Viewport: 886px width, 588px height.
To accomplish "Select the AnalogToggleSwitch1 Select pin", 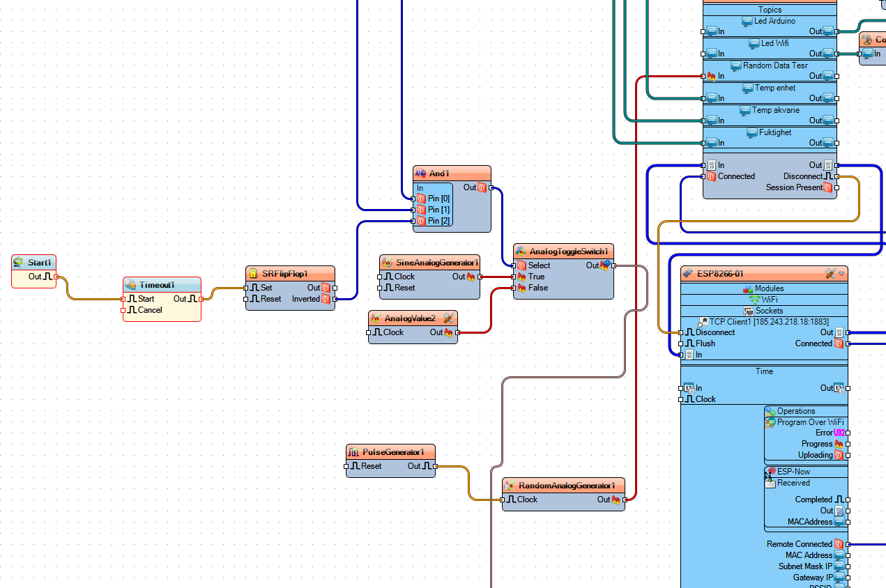I will pyautogui.click(x=513, y=265).
